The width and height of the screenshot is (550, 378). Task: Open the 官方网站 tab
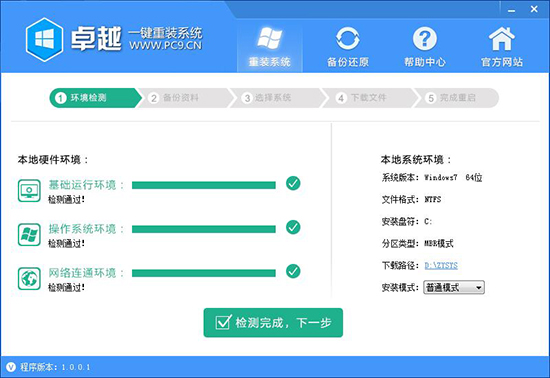tap(502, 46)
